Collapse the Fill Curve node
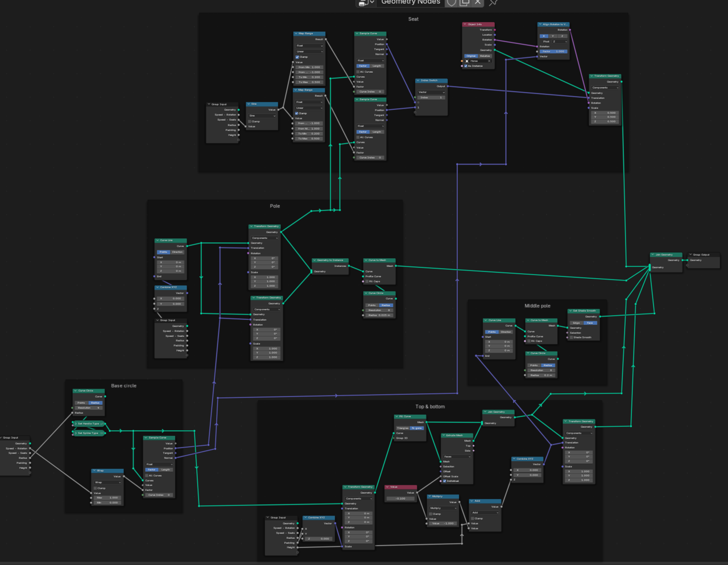Image resolution: width=728 pixels, height=565 pixels. pyautogui.click(x=397, y=416)
